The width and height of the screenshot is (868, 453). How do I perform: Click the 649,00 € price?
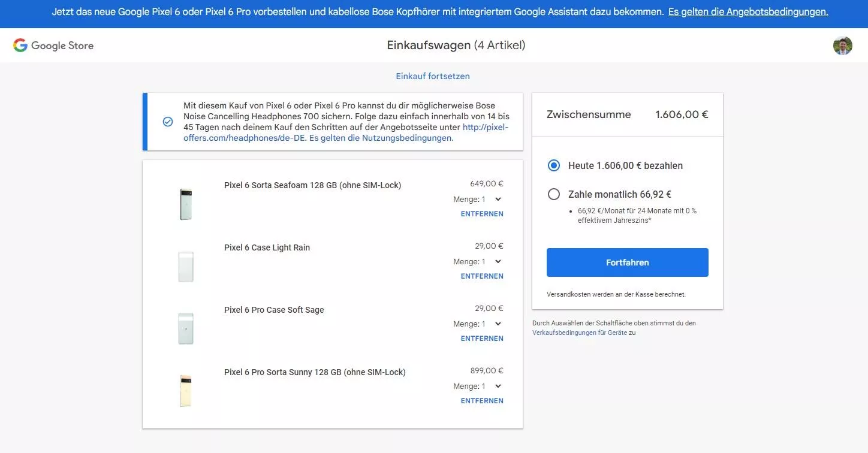[x=487, y=184]
